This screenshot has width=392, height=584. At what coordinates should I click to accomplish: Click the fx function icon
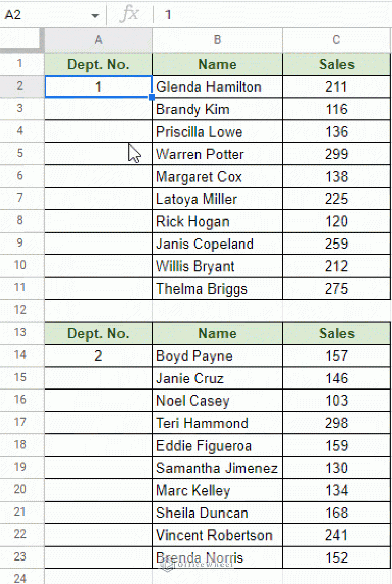[129, 15]
